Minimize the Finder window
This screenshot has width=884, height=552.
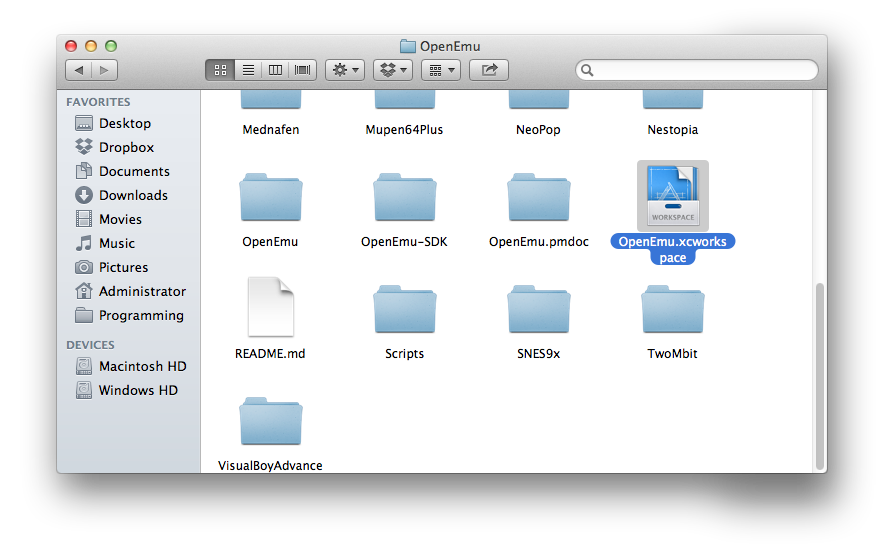tap(91, 46)
